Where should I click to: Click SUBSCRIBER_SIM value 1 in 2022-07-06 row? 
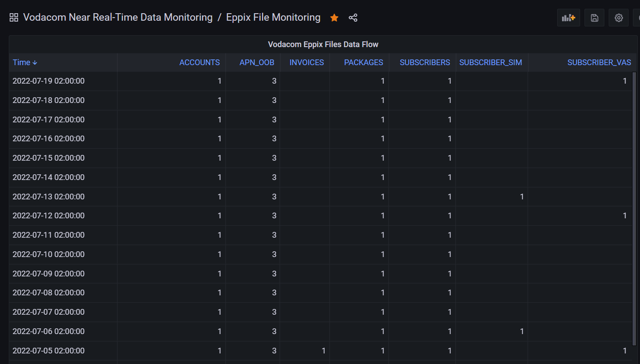pyautogui.click(x=522, y=331)
